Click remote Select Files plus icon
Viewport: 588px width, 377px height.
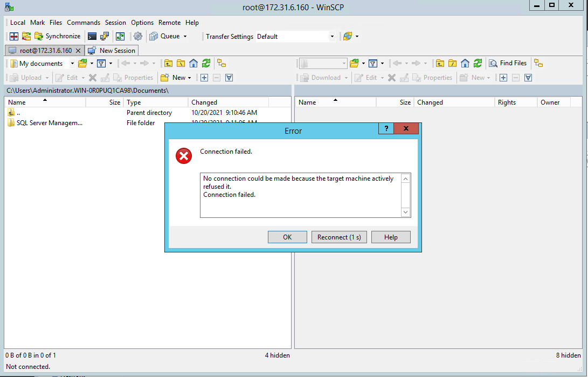[x=503, y=78]
